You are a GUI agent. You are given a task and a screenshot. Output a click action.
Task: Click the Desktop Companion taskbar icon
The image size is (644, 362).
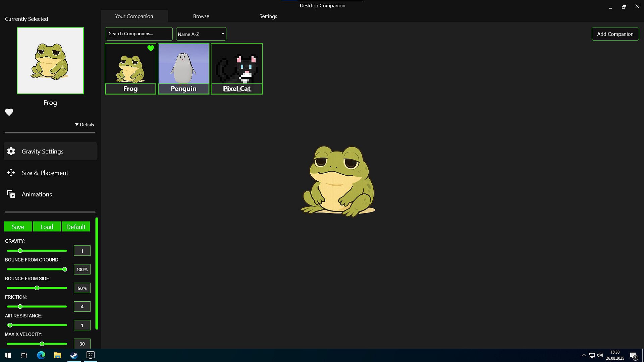click(90, 355)
